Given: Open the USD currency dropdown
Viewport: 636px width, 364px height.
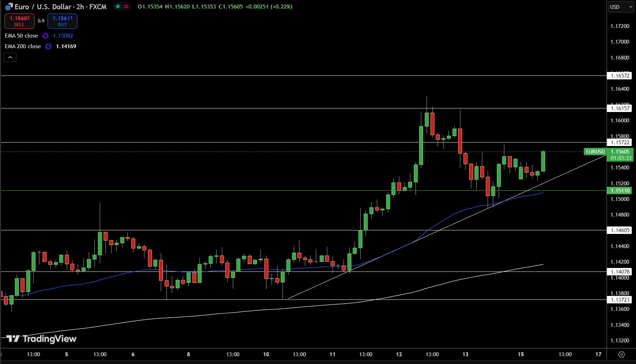Looking at the screenshot, I should coord(621,7).
